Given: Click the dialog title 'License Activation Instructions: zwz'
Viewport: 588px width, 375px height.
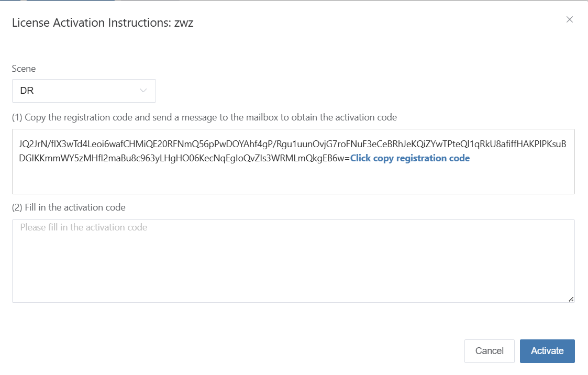Looking at the screenshot, I should (x=103, y=23).
